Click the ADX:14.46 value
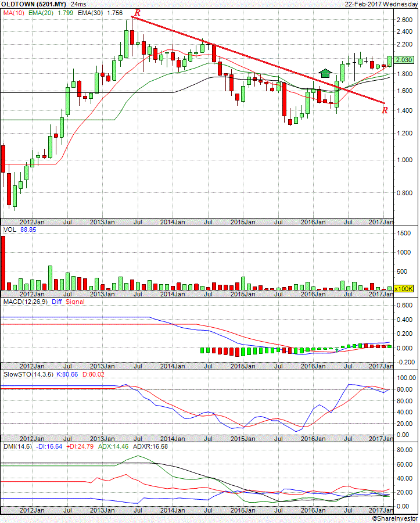Image resolution: width=420 pixels, height=523 pixels. [113, 447]
